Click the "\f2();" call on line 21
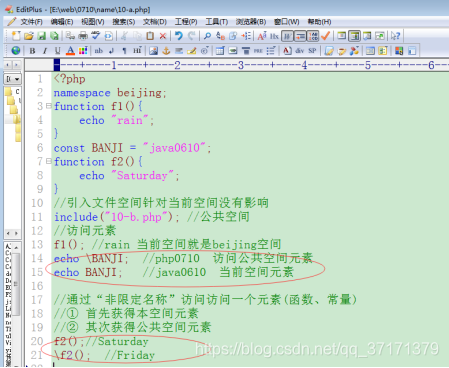 (x=72, y=355)
